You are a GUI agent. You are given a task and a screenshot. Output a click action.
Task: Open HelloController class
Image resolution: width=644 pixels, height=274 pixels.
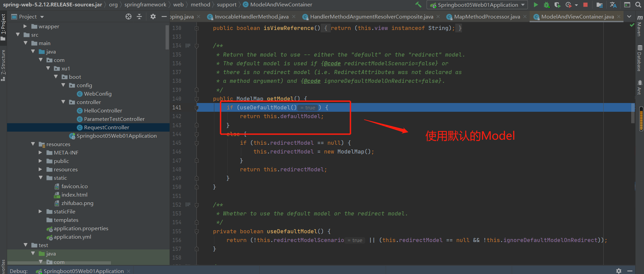click(x=103, y=111)
